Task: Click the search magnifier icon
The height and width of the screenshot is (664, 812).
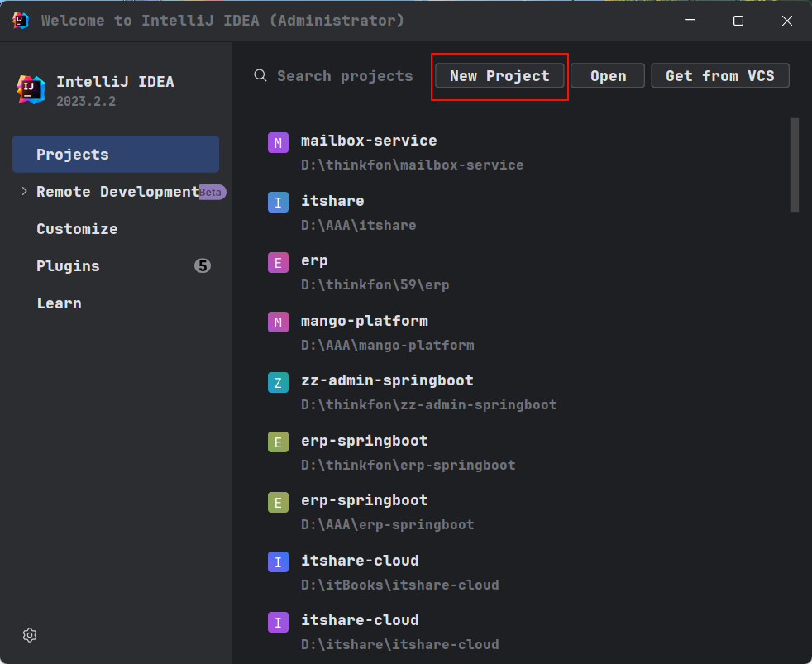Action: point(260,75)
